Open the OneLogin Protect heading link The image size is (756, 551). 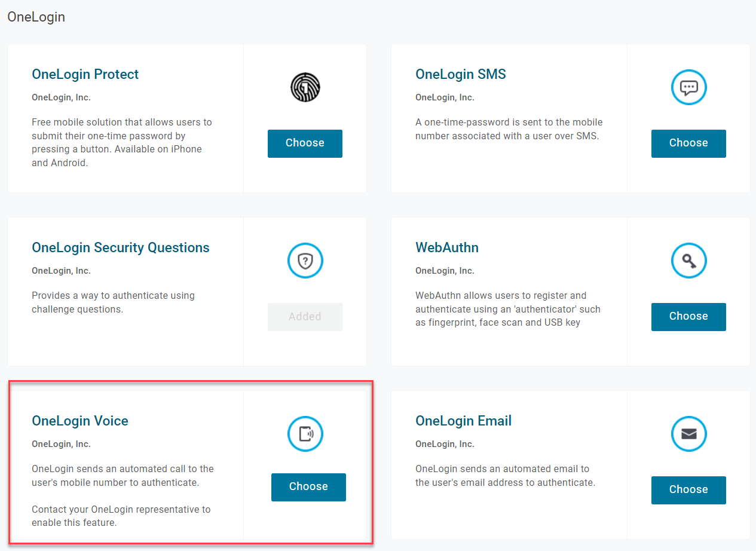(85, 74)
